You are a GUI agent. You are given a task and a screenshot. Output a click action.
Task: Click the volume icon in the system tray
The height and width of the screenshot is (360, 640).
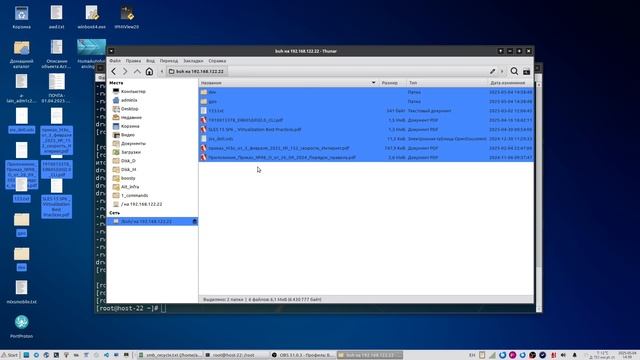click(564, 355)
